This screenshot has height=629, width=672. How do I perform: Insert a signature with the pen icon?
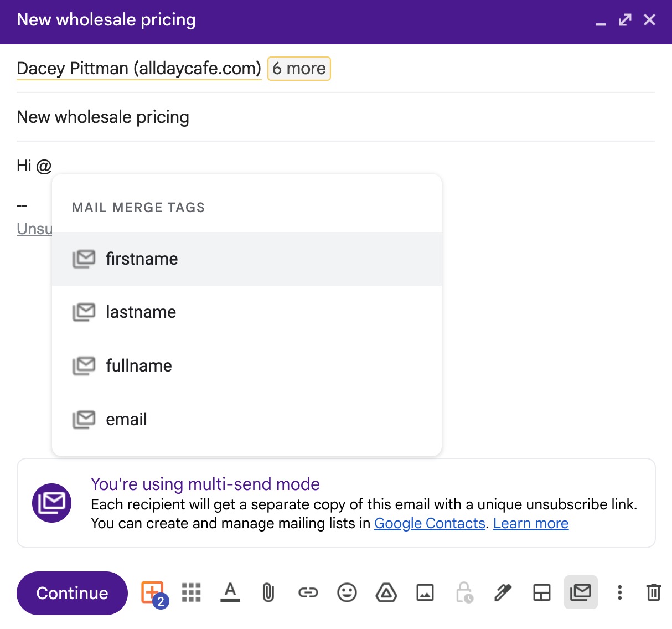pos(503,592)
